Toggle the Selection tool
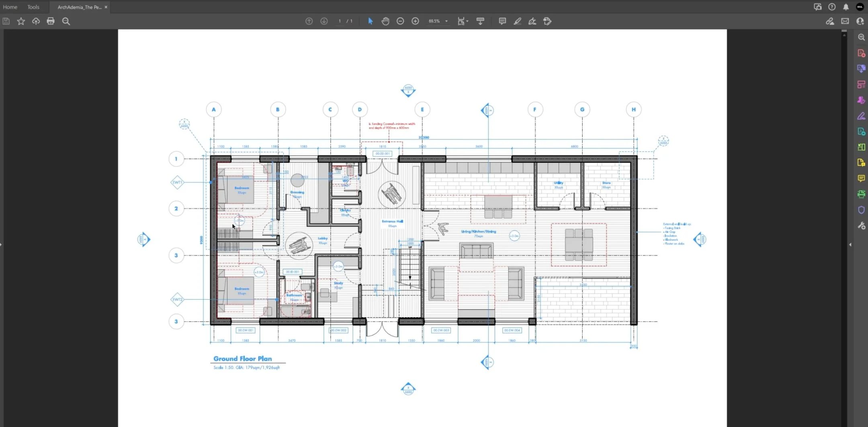This screenshot has width=868, height=427. coord(369,21)
